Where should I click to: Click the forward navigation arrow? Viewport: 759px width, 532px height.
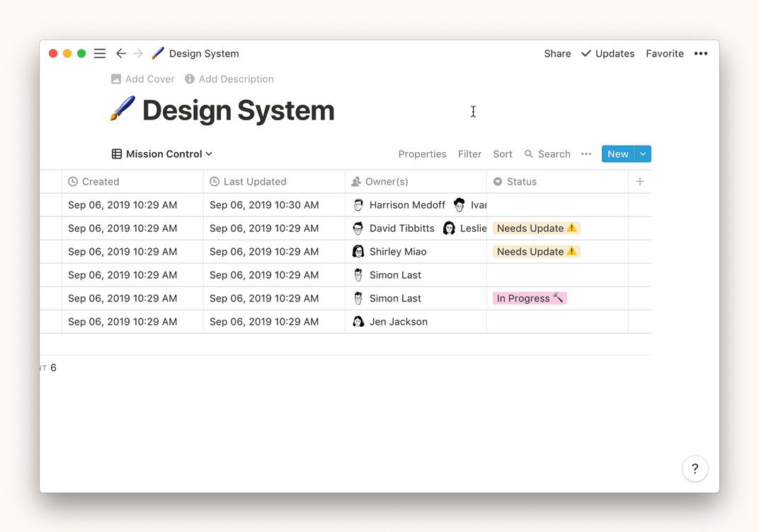[x=138, y=54]
